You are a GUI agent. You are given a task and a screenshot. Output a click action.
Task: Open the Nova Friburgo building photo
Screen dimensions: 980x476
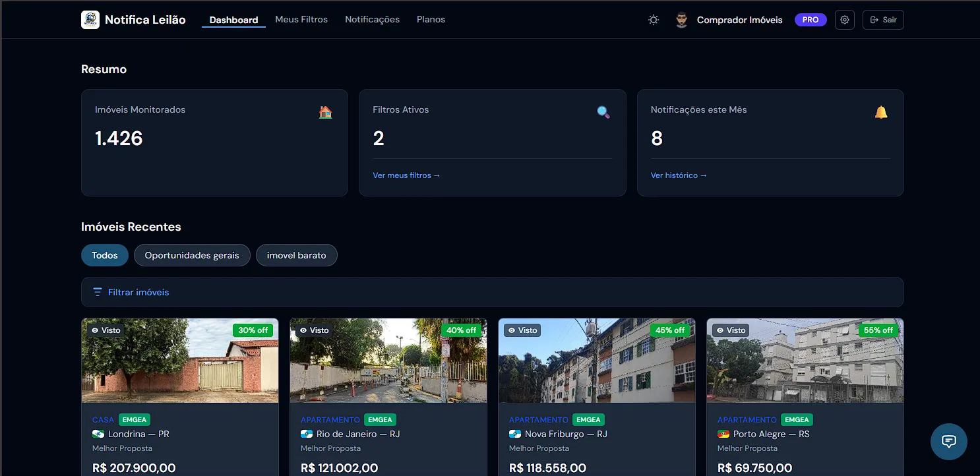tap(597, 361)
